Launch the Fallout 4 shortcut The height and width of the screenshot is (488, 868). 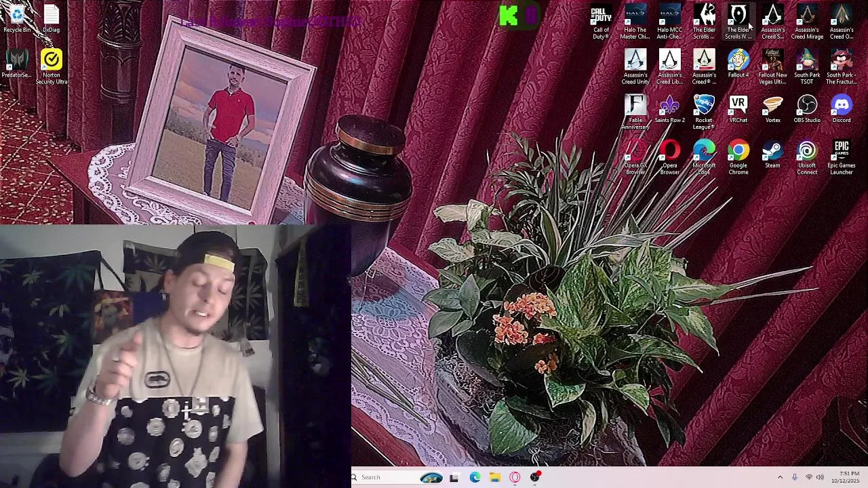click(x=738, y=64)
